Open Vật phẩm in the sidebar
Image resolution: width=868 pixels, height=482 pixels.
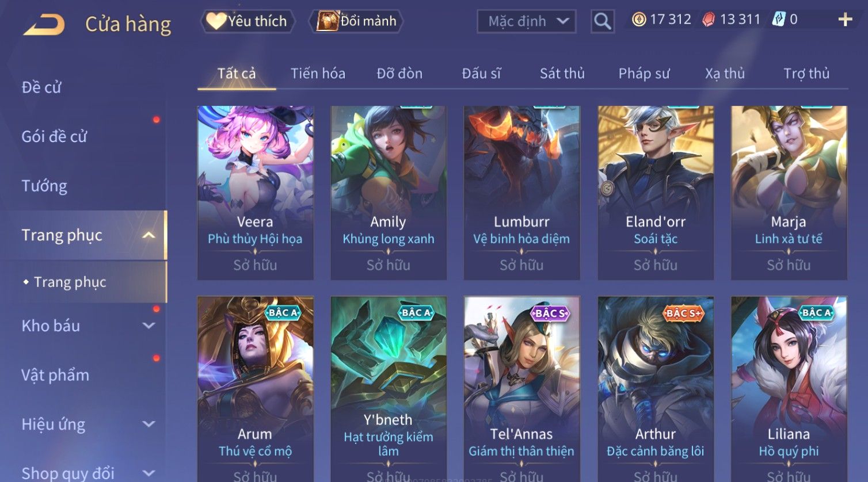(55, 375)
